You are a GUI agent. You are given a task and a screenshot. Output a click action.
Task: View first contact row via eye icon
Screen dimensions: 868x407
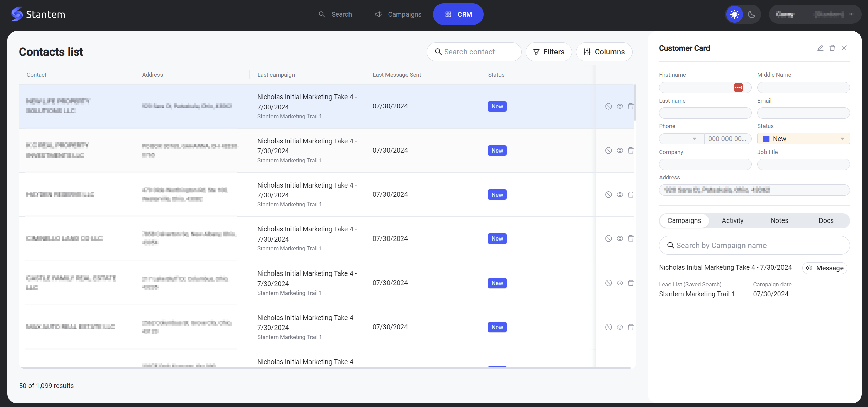point(620,106)
